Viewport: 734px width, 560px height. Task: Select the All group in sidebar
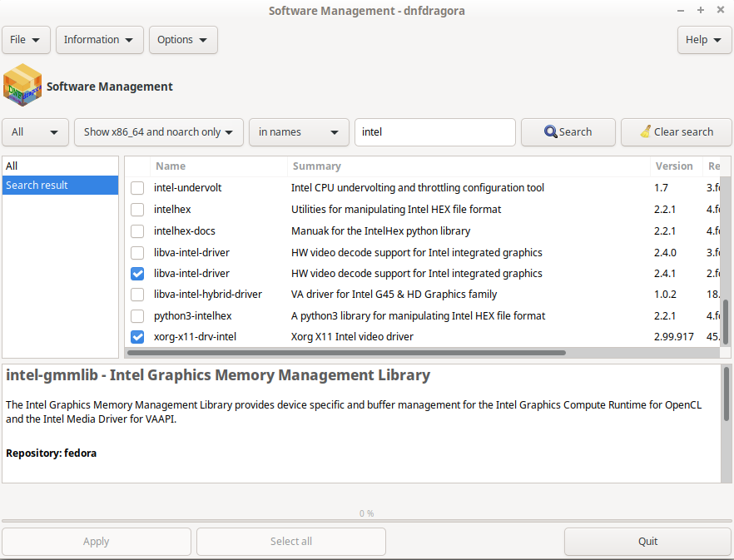coord(60,166)
